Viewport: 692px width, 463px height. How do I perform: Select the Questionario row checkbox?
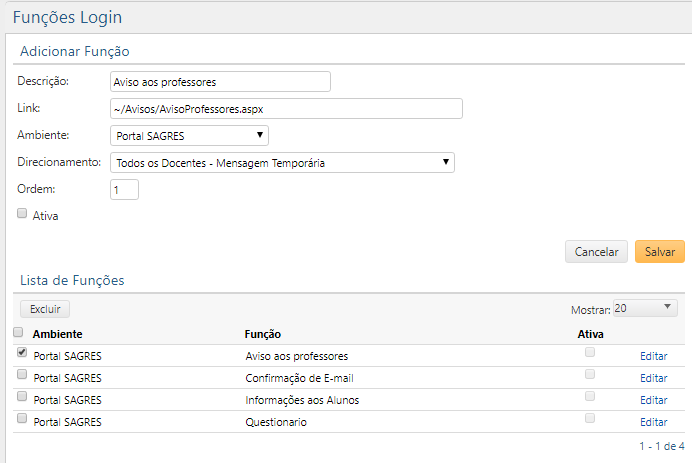click(22, 419)
